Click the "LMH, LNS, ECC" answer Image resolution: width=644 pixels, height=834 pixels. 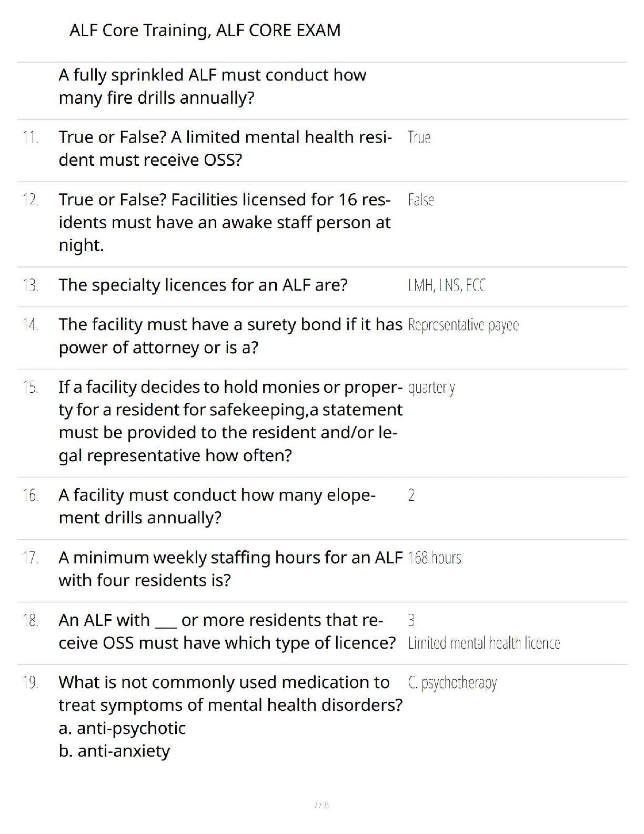pos(447,285)
